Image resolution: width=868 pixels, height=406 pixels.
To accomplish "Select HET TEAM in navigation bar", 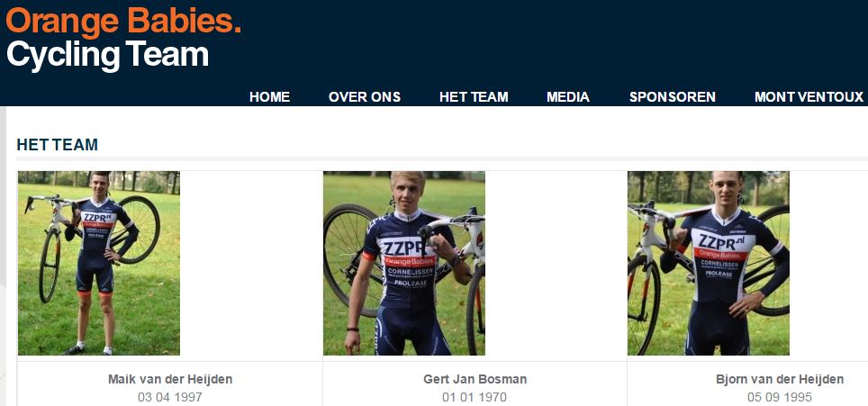I will pos(474,97).
